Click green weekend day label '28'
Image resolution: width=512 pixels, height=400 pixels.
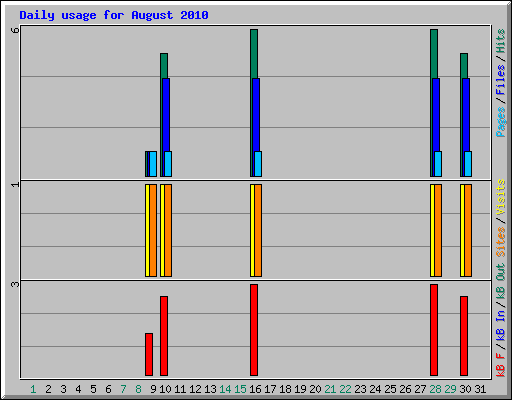click(x=435, y=389)
